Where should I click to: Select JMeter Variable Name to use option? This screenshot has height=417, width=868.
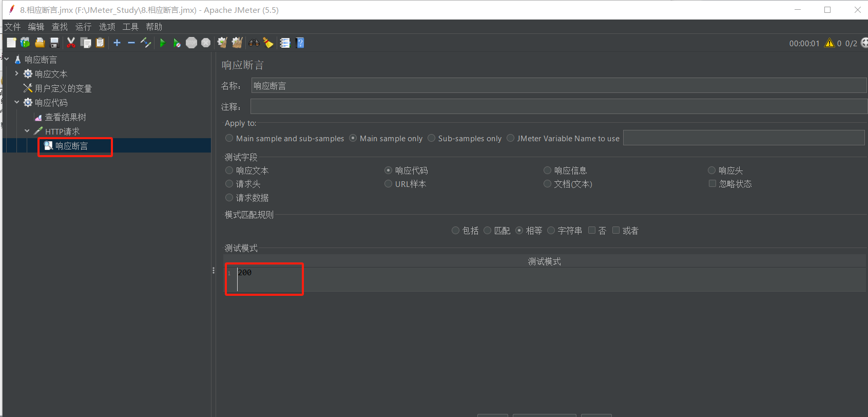(x=511, y=138)
